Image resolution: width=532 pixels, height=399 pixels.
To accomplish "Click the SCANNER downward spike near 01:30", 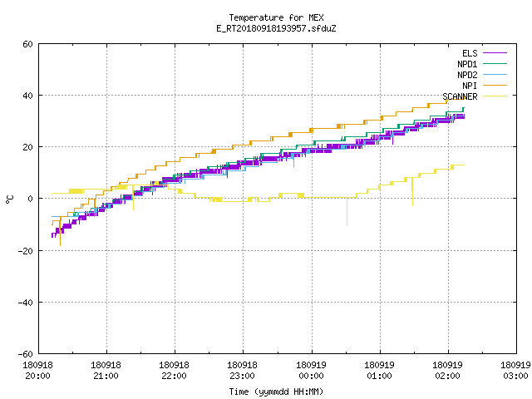I will [x=412, y=192].
